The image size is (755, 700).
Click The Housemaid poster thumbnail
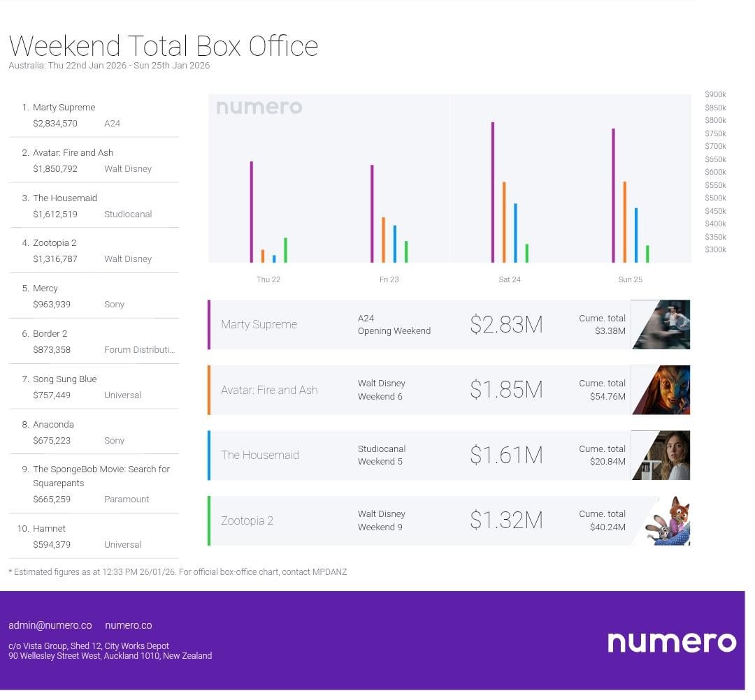click(661, 455)
